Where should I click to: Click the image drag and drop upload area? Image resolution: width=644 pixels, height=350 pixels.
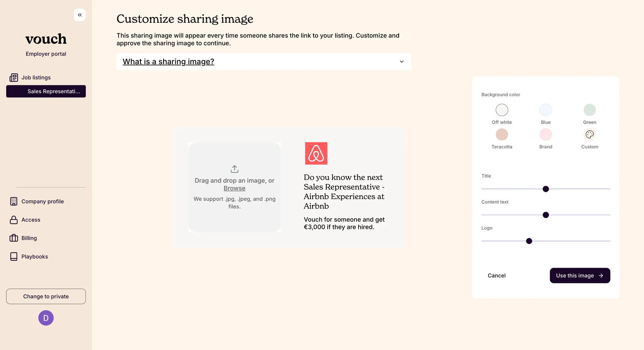pos(235,187)
